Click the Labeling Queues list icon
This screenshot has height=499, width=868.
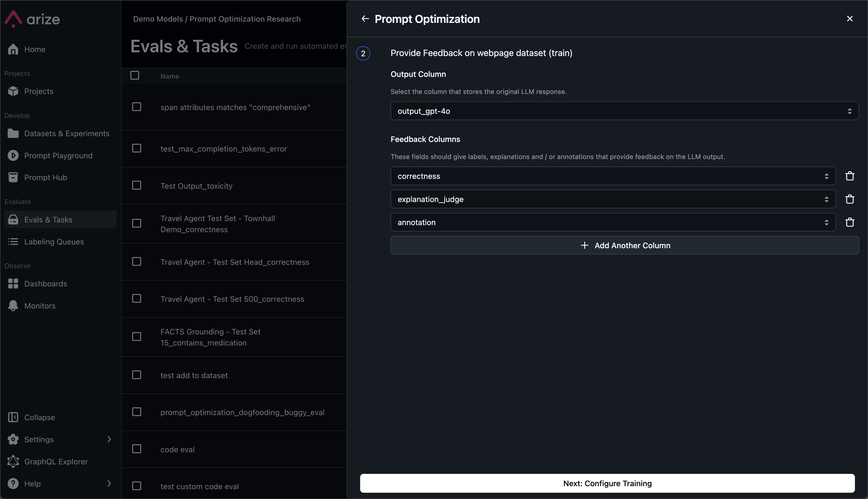[13, 242]
